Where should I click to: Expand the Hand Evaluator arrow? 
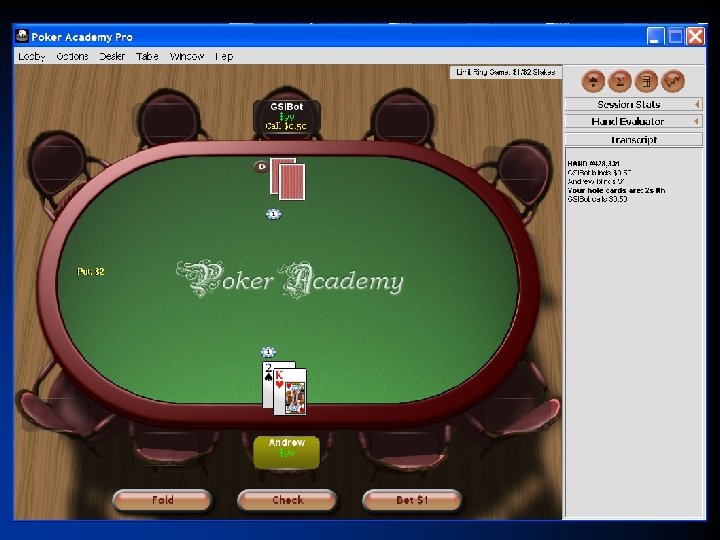pos(697,122)
